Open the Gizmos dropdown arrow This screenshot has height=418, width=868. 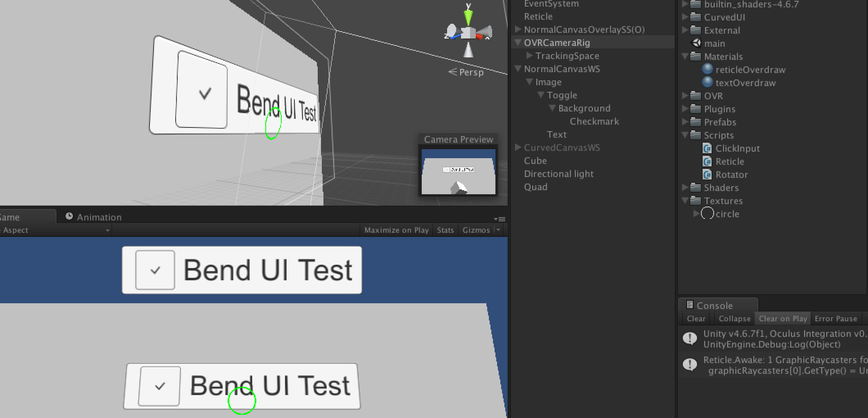(498, 230)
